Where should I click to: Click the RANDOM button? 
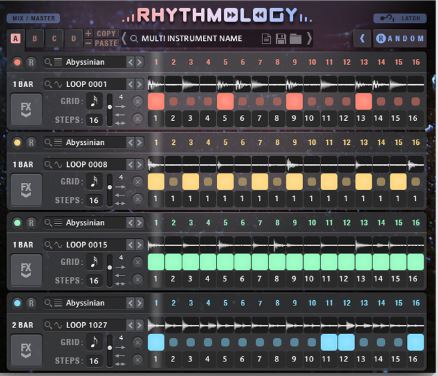(400, 38)
